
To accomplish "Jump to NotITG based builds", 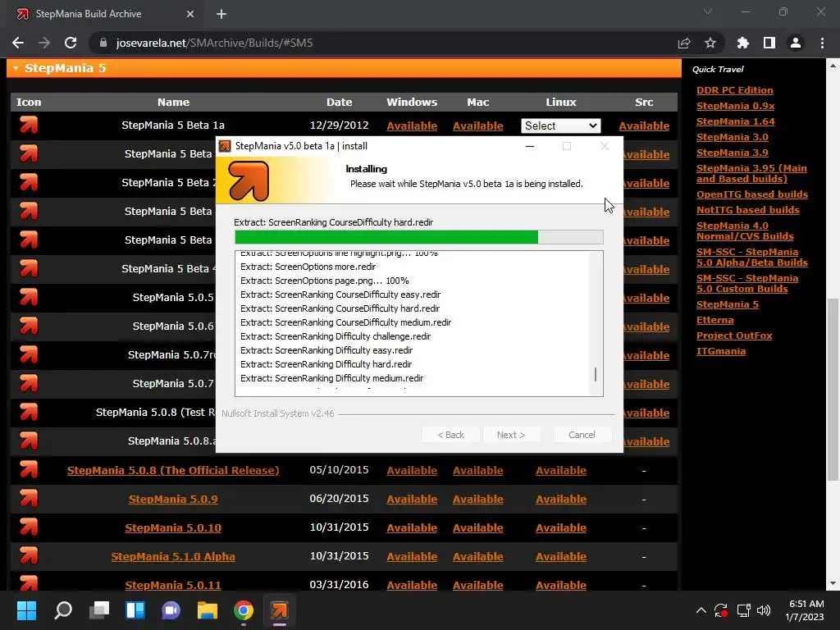I will (x=747, y=210).
